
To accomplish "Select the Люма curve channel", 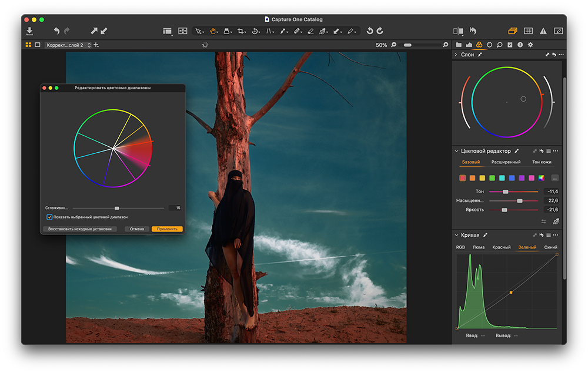I will click(x=478, y=247).
